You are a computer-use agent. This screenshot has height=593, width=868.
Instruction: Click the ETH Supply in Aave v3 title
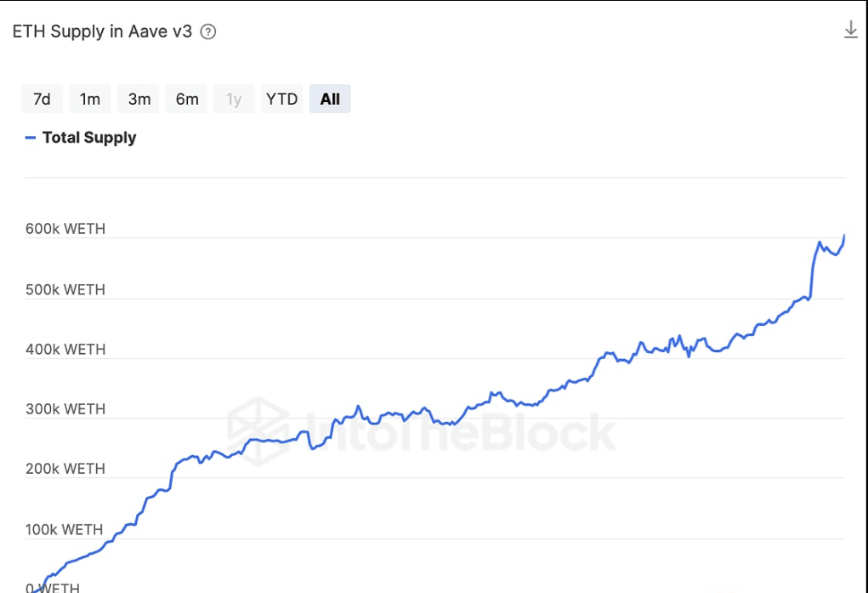102,32
